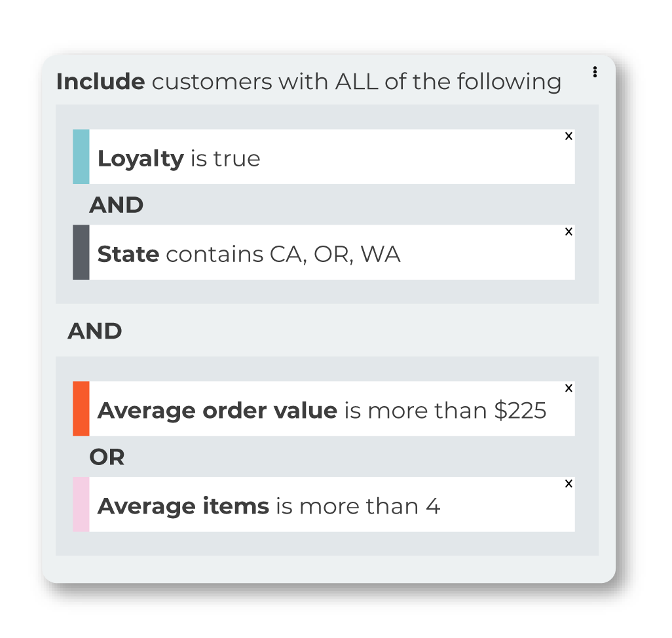
Task: Toggle the AND operator between Loyalty and State
Action: coord(116,205)
